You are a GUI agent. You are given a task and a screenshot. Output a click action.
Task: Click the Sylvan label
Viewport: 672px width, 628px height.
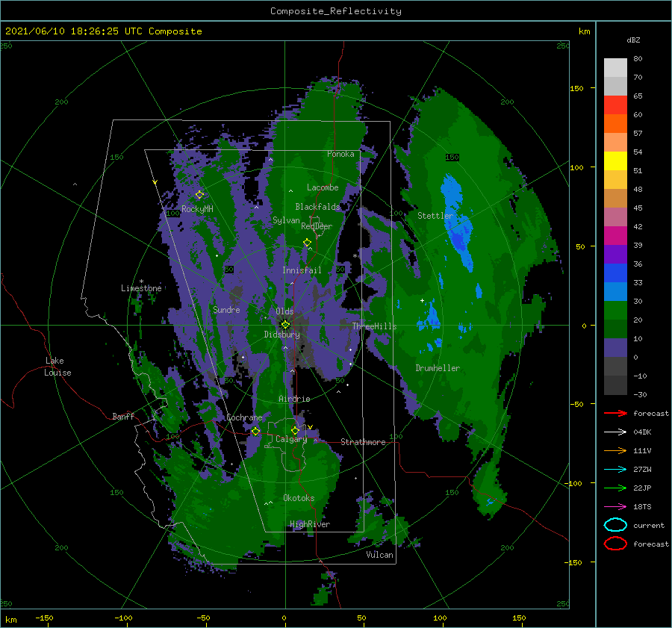pos(286,220)
